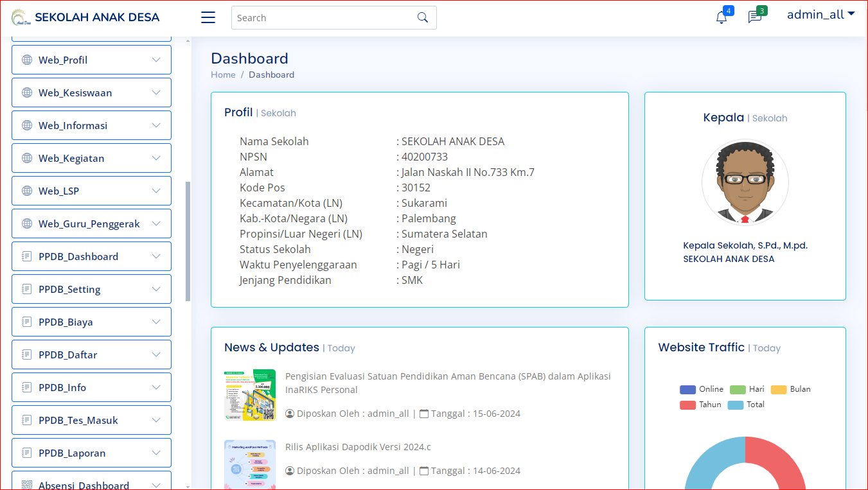Click the SPAB news thumbnail image
This screenshot has width=868, height=490.
(250, 395)
